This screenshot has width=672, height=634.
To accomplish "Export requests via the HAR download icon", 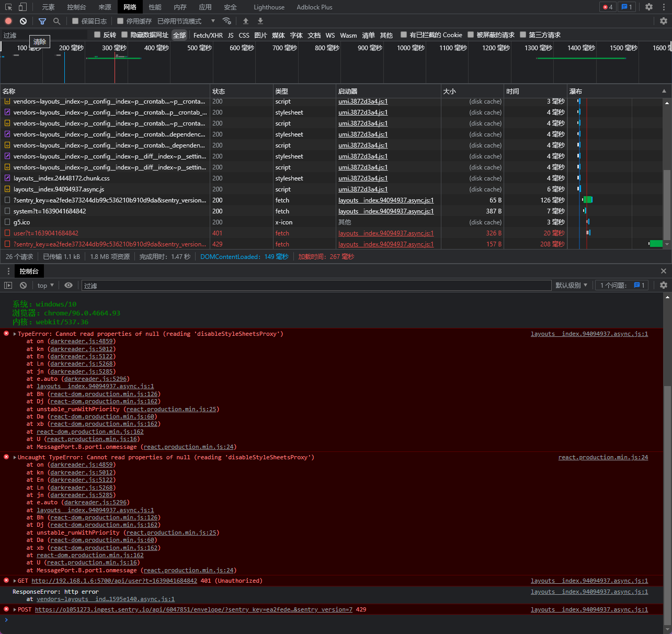I will tap(260, 21).
